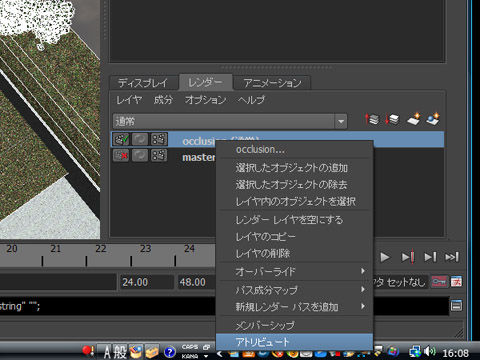Step to next keyframe

408,257
